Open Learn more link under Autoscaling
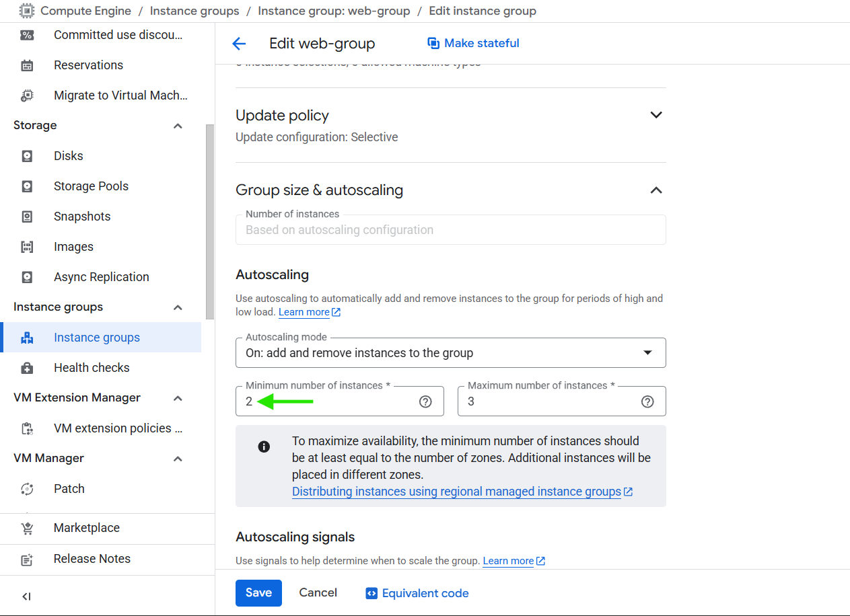This screenshot has height=616, width=850. coord(310,312)
